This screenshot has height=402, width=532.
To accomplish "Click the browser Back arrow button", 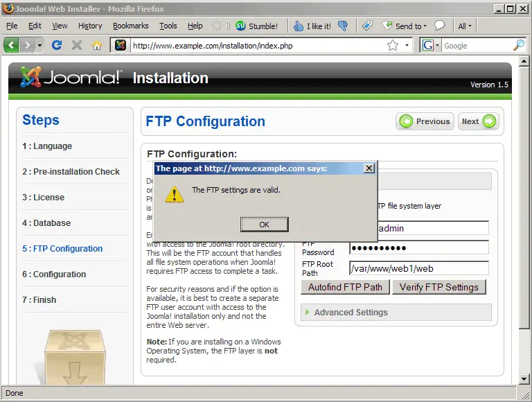I will coord(11,45).
